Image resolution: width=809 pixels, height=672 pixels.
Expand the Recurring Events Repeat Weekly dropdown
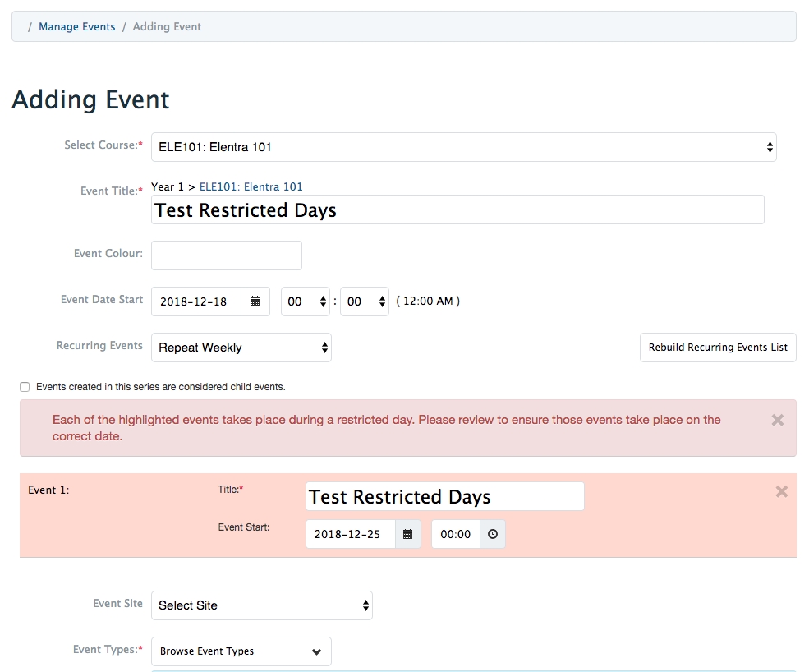tap(241, 348)
